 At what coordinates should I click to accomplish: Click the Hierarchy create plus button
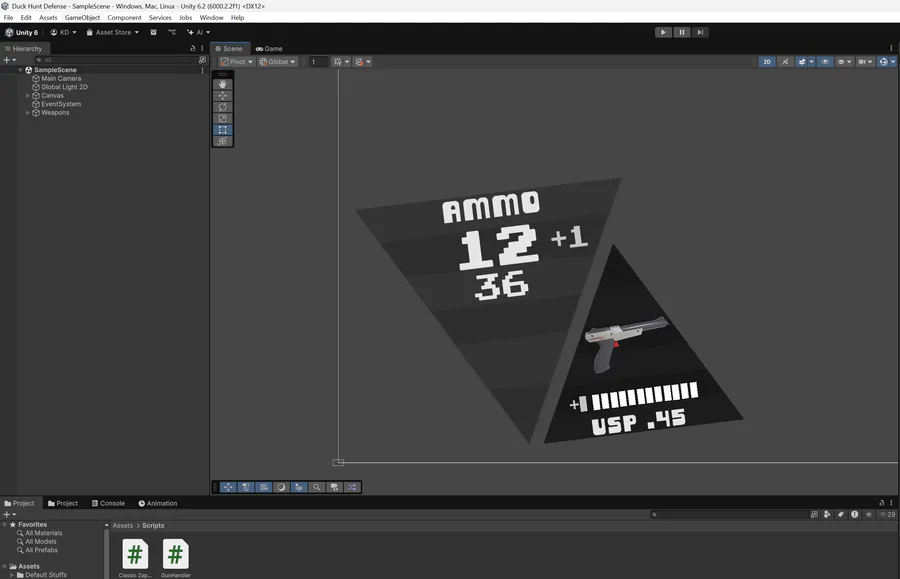point(9,60)
